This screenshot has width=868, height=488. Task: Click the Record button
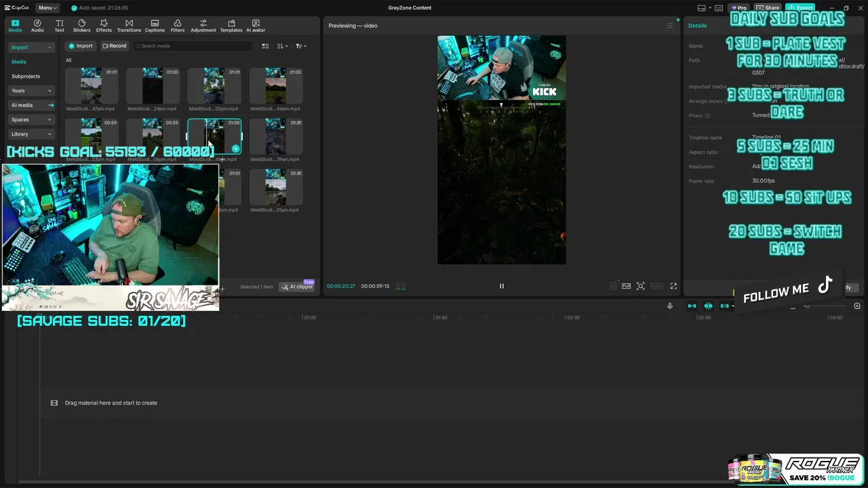[115, 46]
